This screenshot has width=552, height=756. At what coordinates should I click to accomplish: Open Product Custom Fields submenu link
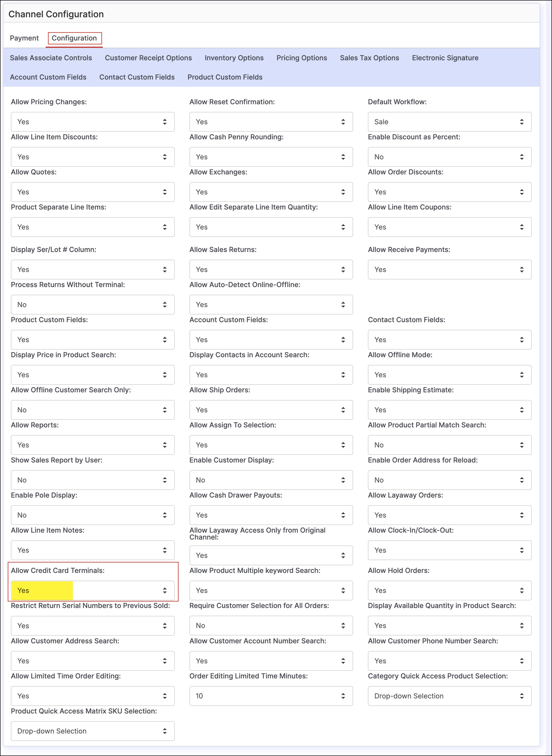225,77
